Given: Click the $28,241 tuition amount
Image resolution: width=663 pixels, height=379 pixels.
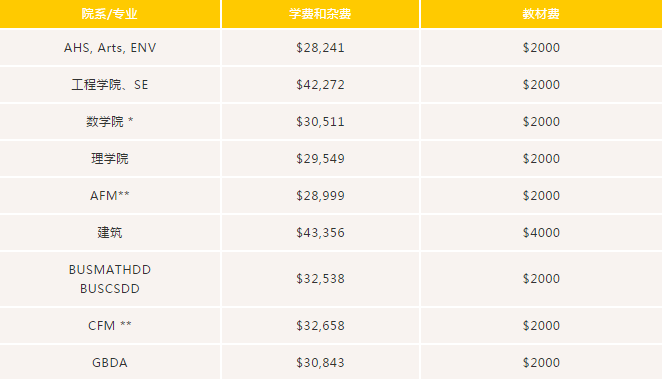Looking at the screenshot, I should tap(320, 48).
